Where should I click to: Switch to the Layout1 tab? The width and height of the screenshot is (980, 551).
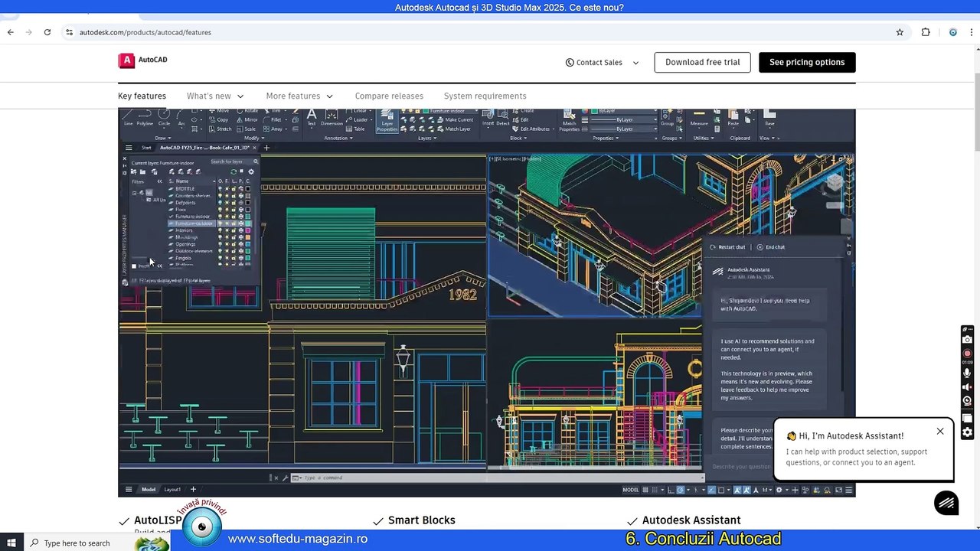click(172, 489)
